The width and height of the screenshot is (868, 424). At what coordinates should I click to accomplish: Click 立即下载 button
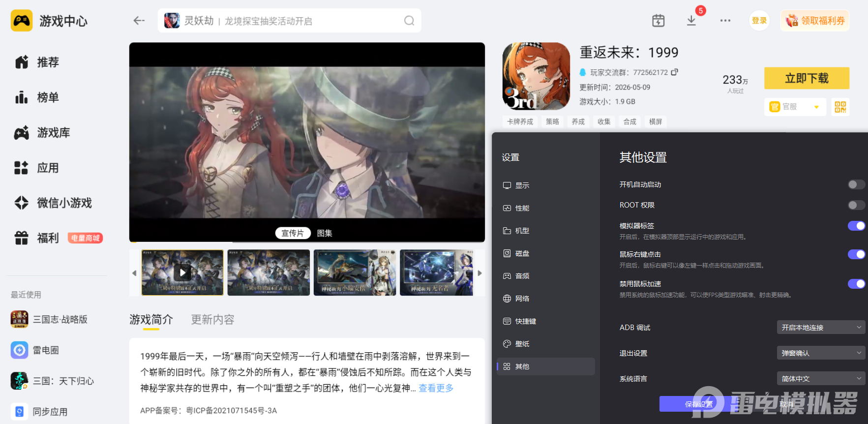coord(807,78)
